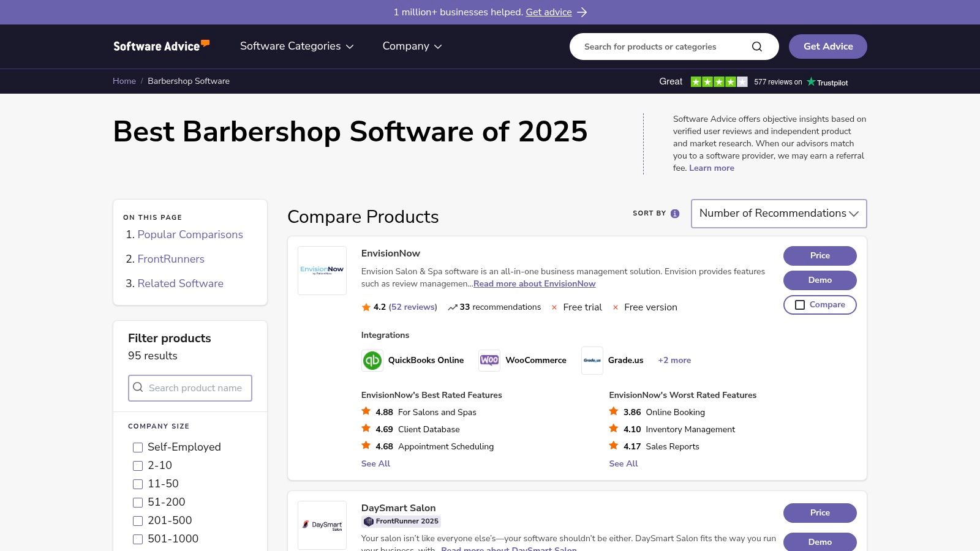
Task: Click the star beside Sales Reports
Action: tap(614, 446)
